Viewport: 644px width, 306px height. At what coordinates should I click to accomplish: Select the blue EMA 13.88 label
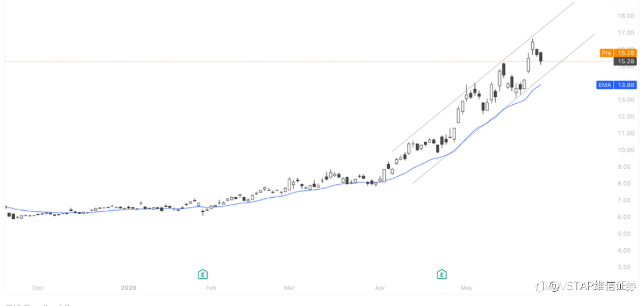pyautogui.click(x=616, y=86)
